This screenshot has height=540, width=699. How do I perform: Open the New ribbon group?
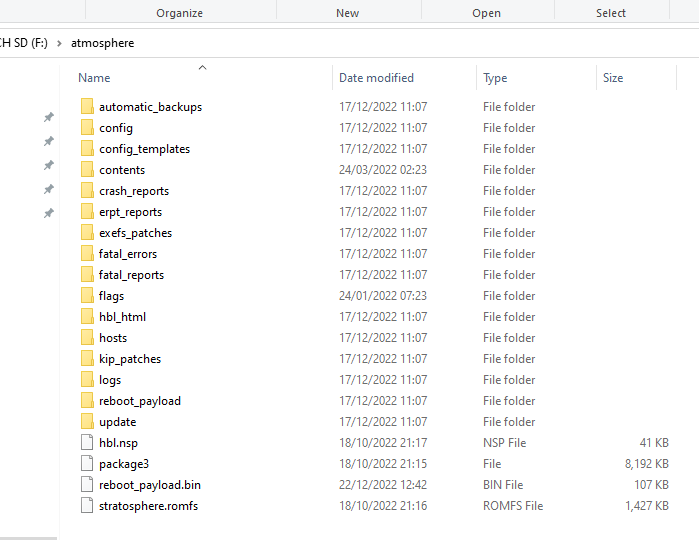pyautogui.click(x=347, y=13)
